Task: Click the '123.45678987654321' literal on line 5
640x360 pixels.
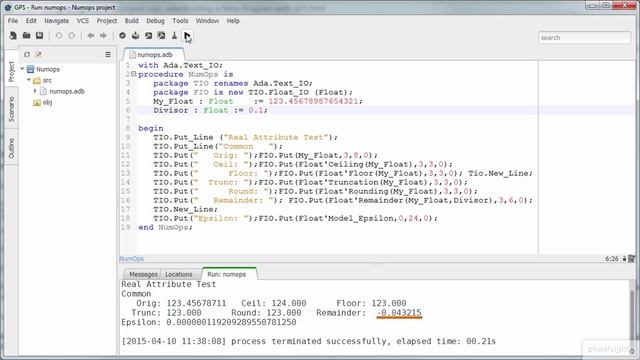Action: 313,101
